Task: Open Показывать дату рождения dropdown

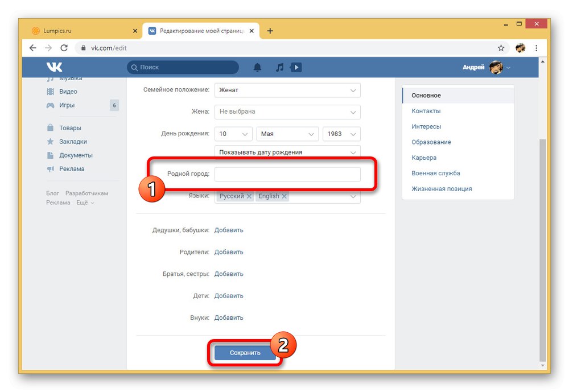Action: (x=287, y=152)
